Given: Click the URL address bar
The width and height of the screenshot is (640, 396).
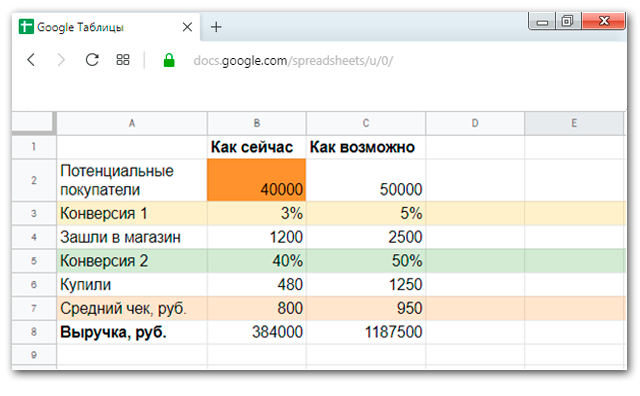Looking at the screenshot, I should pyautogui.click(x=293, y=60).
